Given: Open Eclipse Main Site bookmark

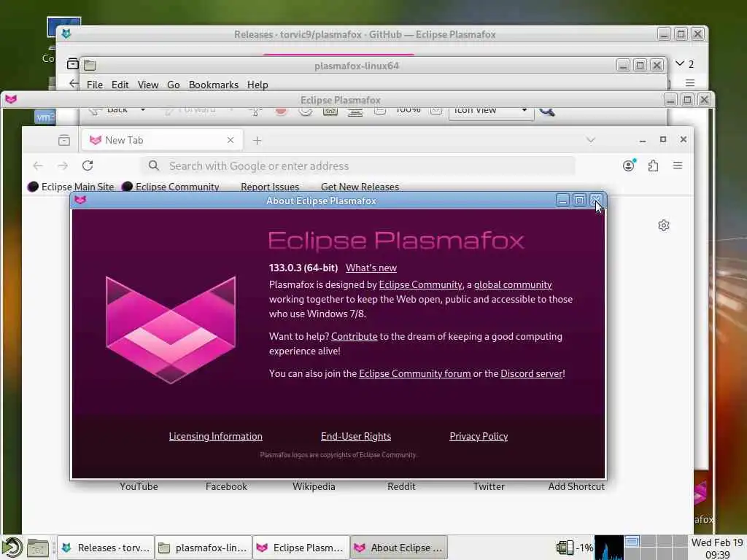Looking at the screenshot, I should (x=71, y=187).
